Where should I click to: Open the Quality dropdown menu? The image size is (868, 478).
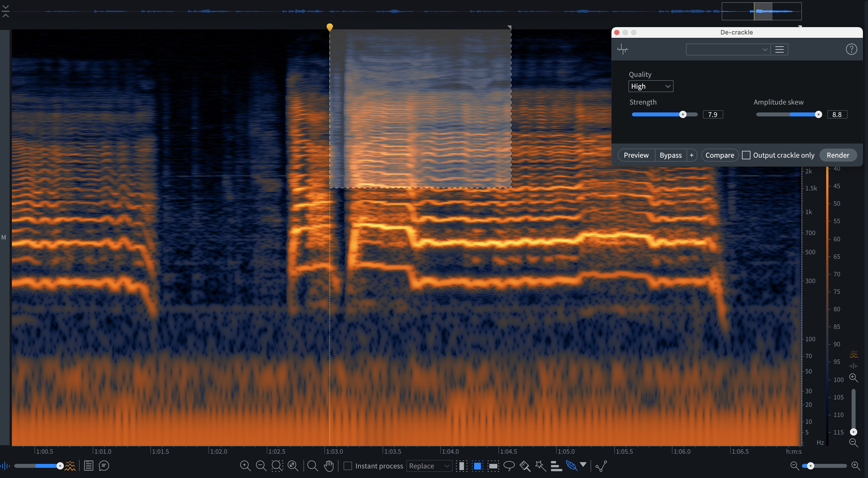click(x=650, y=86)
